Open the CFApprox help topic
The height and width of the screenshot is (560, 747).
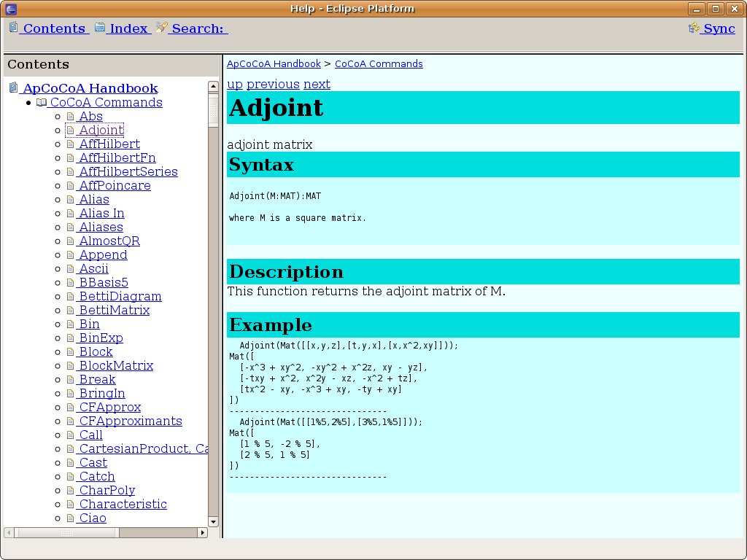click(x=110, y=407)
